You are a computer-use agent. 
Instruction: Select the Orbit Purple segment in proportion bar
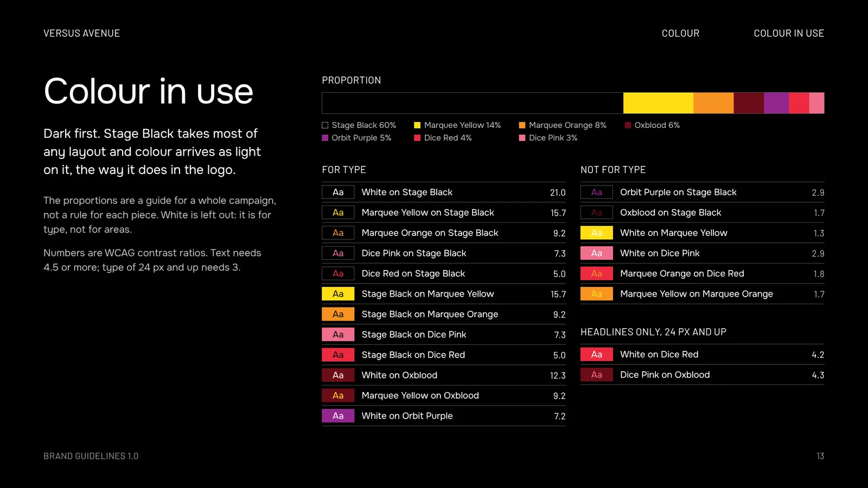coord(776,103)
